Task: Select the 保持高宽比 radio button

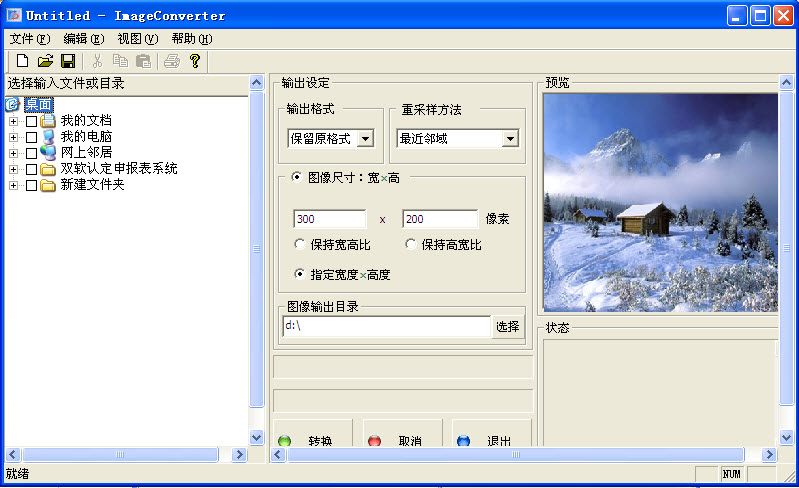Action: click(x=411, y=244)
